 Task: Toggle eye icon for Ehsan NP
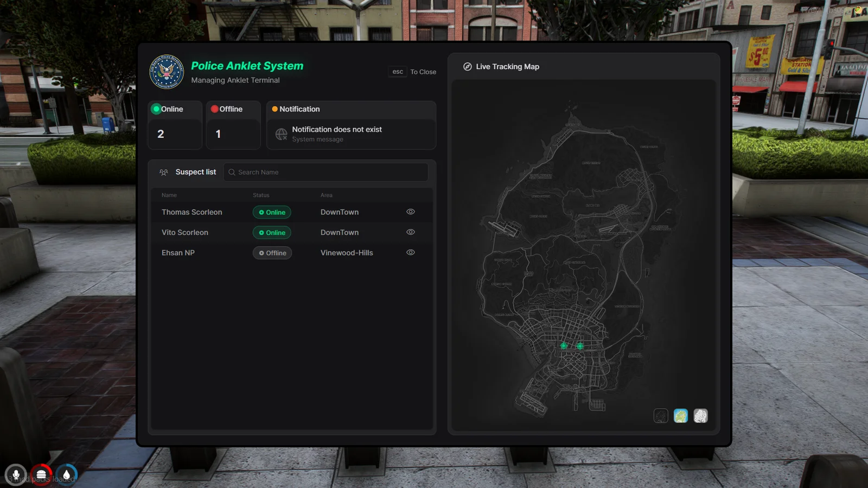point(411,253)
